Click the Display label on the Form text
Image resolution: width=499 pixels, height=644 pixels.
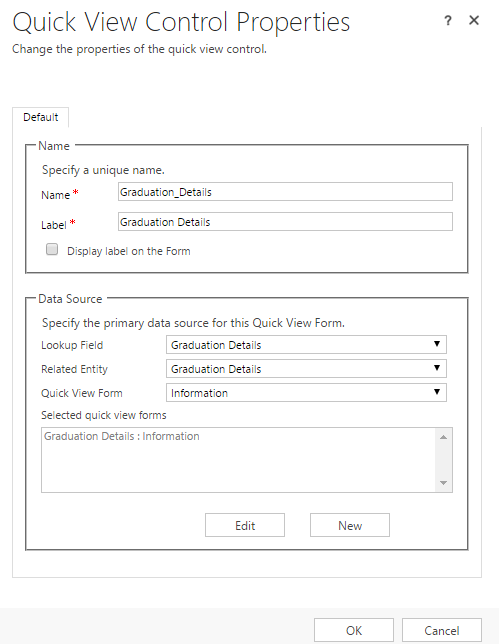[129, 251]
